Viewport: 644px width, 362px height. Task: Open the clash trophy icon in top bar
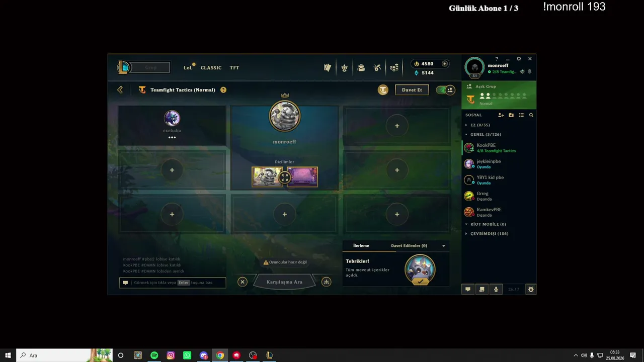(x=344, y=67)
